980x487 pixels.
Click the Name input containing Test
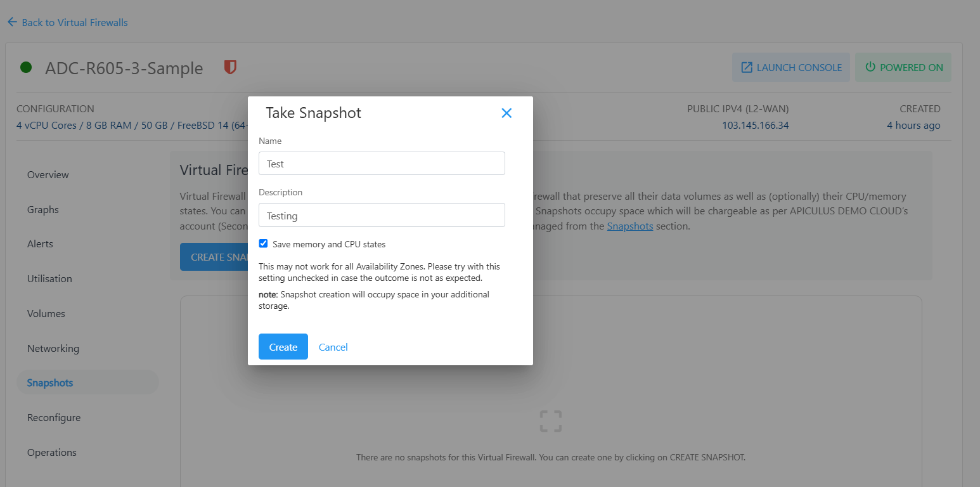click(x=382, y=163)
